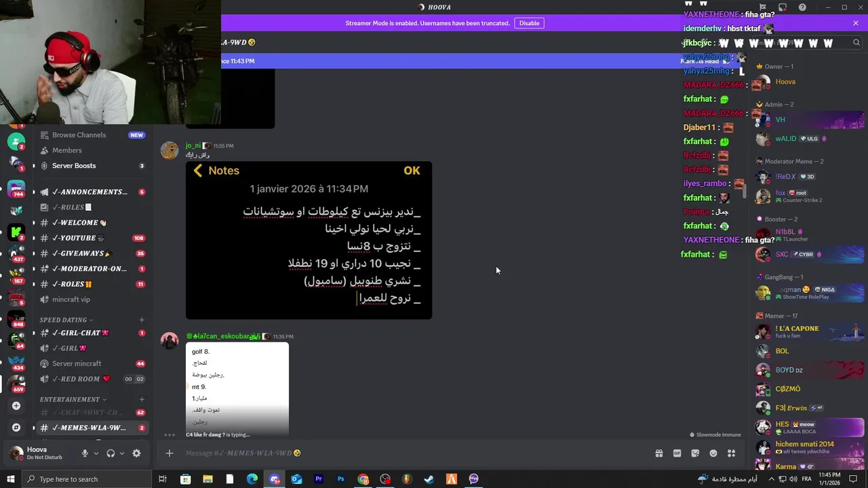868x488 pixels.
Task: Open Task View on taskbar
Action: click(x=163, y=479)
